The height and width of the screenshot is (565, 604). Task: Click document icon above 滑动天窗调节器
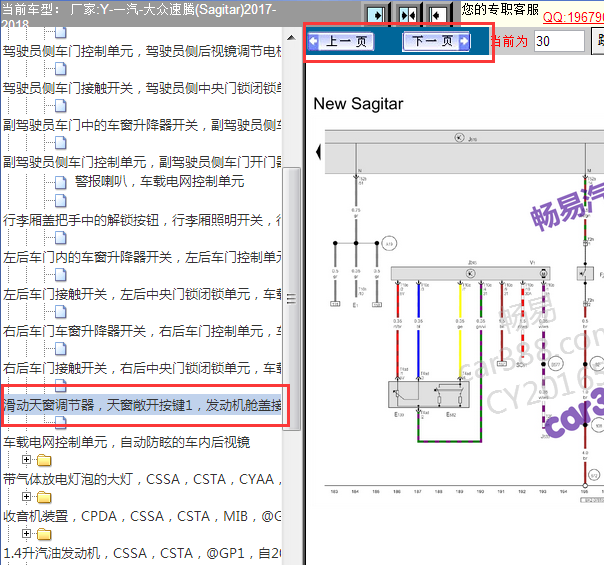(60, 385)
